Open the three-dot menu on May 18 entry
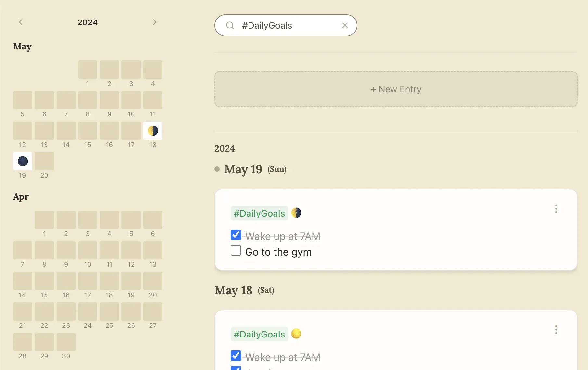Screen dimensions: 588x370 coord(556,330)
